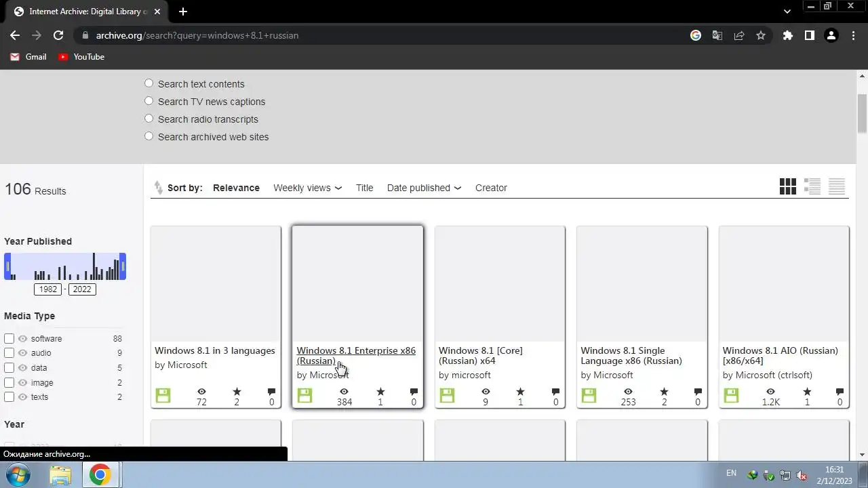Image resolution: width=868 pixels, height=488 pixels.
Task: Open the Chrome extensions puzzle icon
Action: click(x=787, y=35)
